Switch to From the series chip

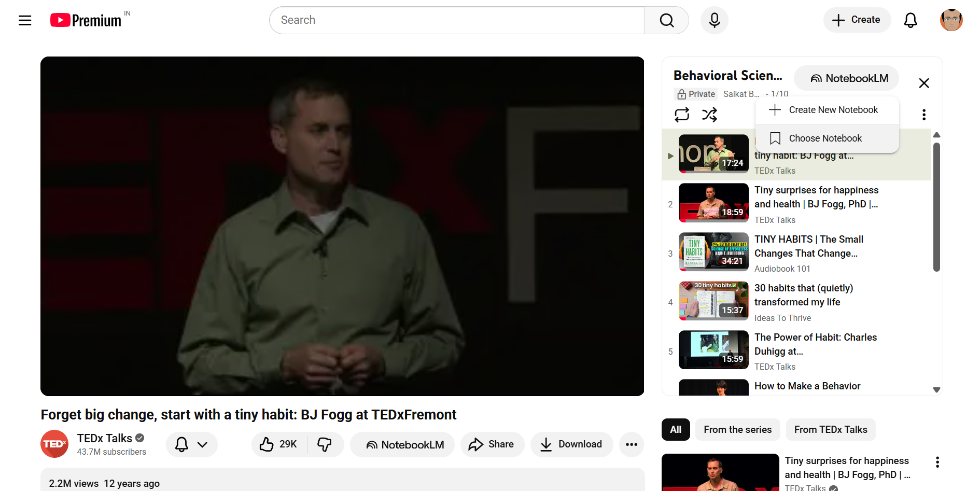[737, 429]
